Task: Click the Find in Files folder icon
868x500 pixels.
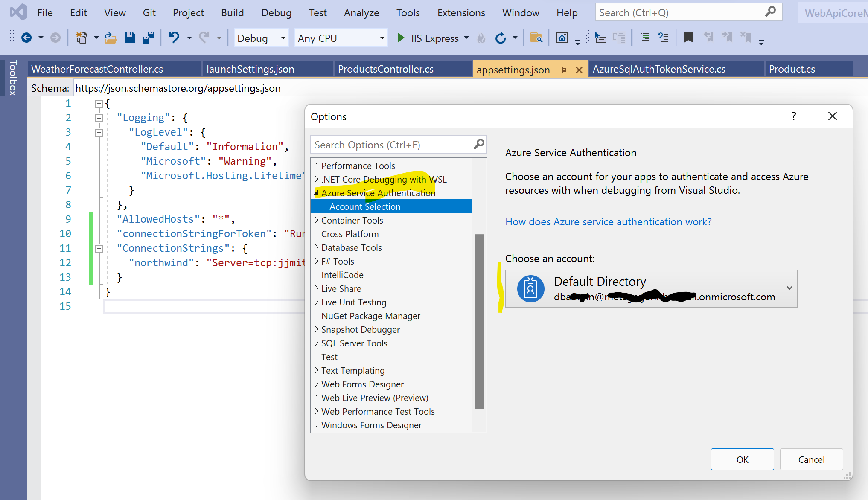Action: [x=536, y=38]
